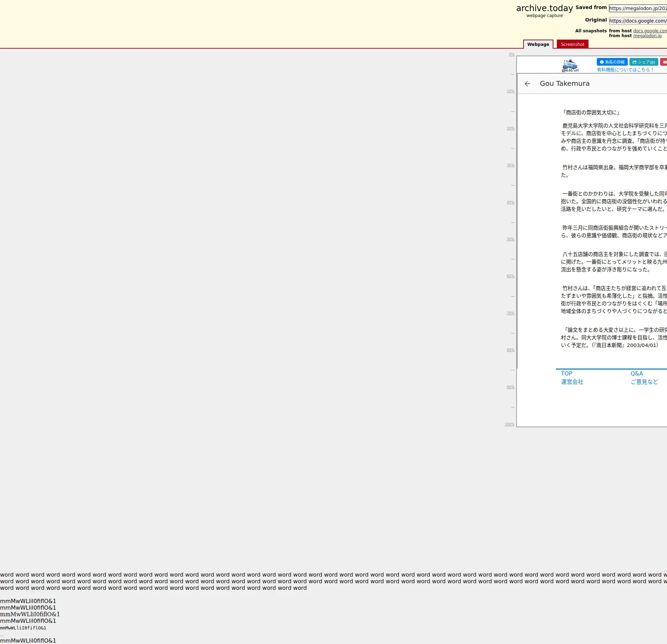Jump to the 50% page marker

click(x=510, y=239)
